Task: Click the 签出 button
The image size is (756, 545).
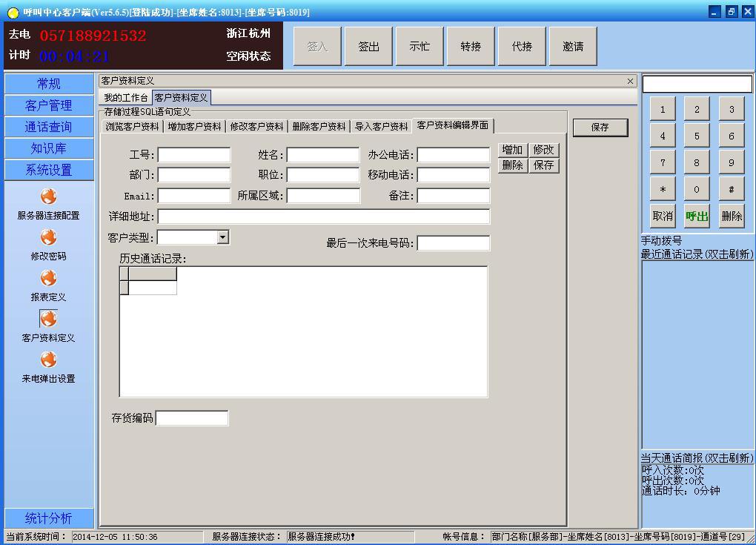Action: [x=368, y=47]
